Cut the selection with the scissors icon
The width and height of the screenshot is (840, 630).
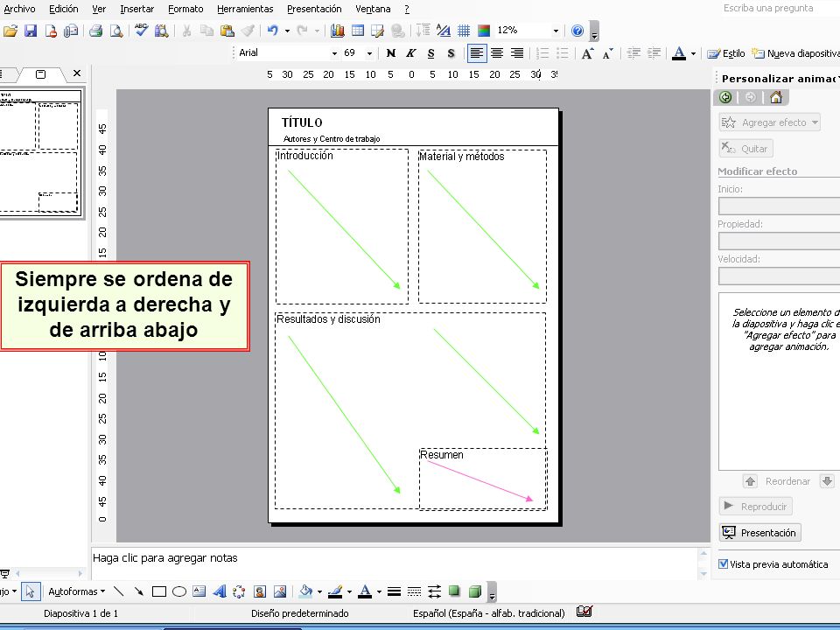pyautogui.click(x=186, y=31)
